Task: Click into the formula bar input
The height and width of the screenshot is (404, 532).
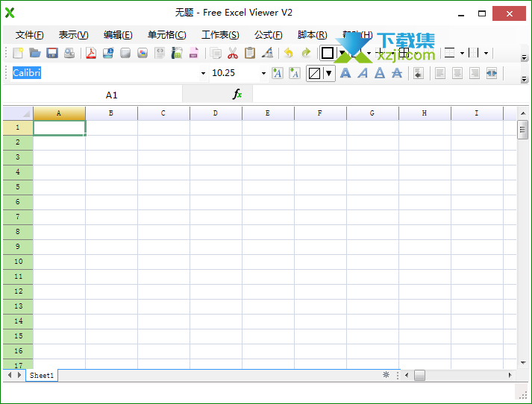Action: coord(390,94)
